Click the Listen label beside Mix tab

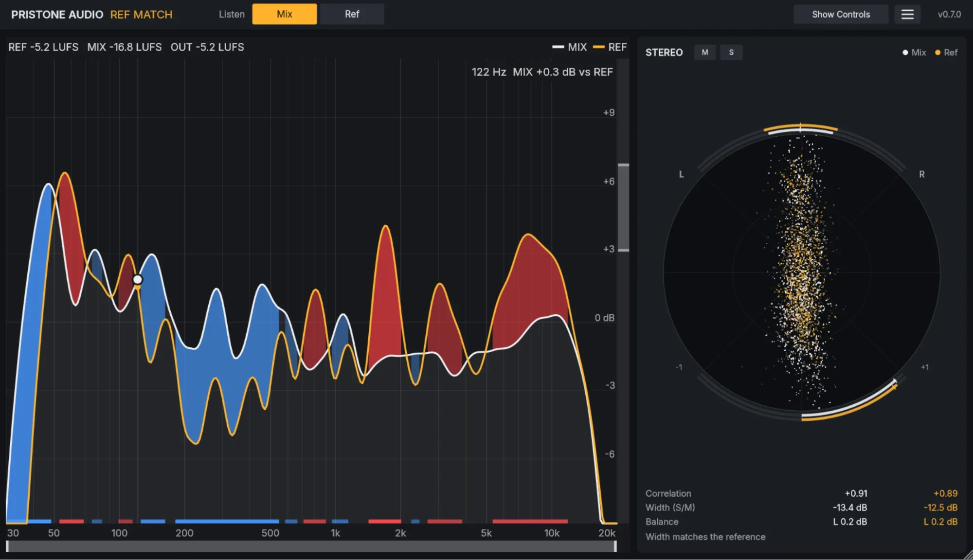tap(232, 14)
